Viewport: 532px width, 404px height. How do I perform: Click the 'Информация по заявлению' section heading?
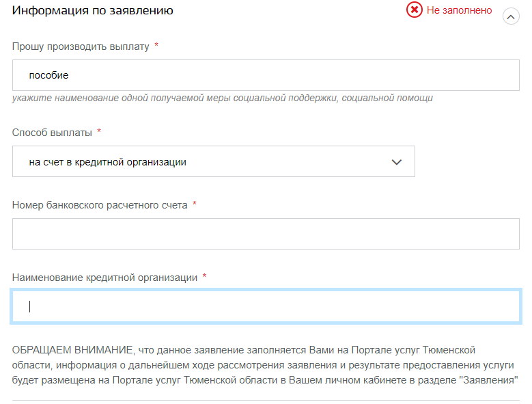[x=93, y=10]
